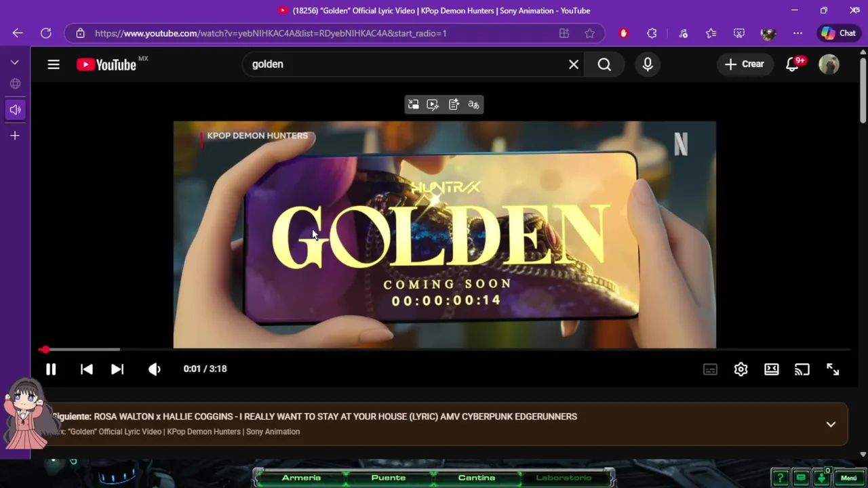
Task: Skip to the next video
Action: tap(117, 369)
